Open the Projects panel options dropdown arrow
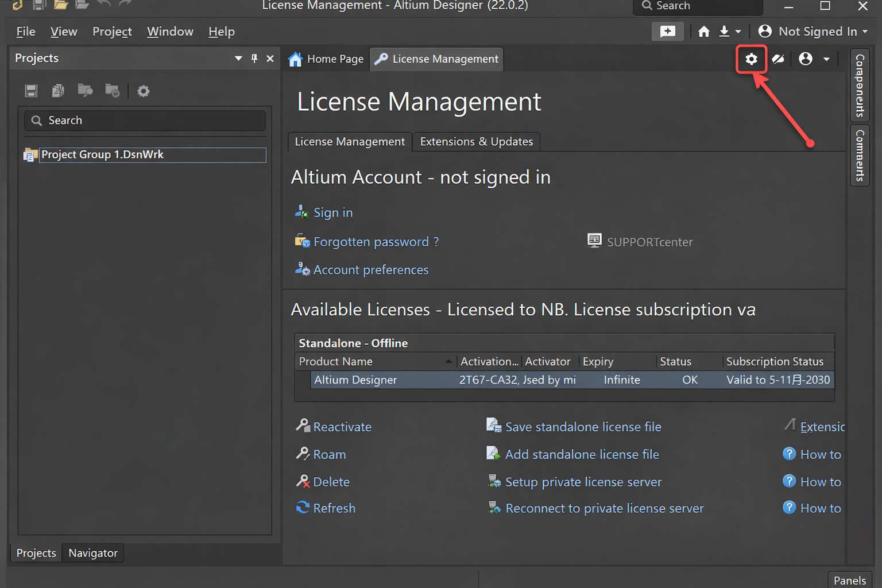The width and height of the screenshot is (882, 588). (x=238, y=59)
